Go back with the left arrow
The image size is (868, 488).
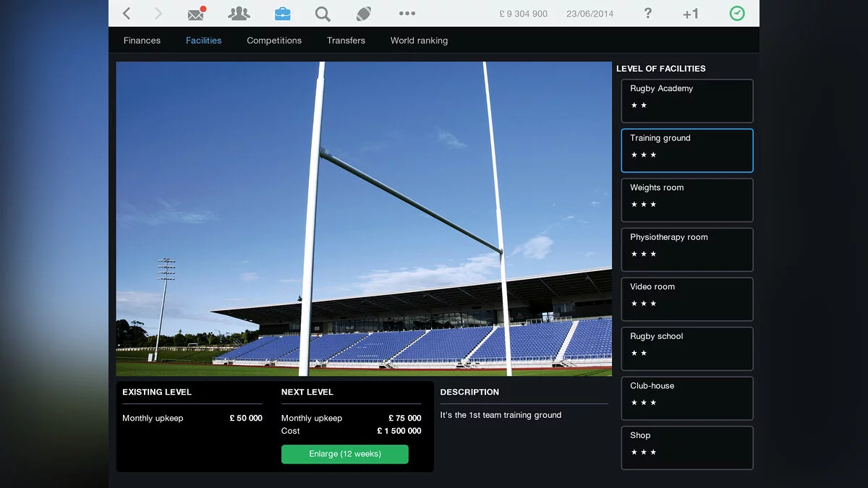pyautogui.click(x=127, y=13)
